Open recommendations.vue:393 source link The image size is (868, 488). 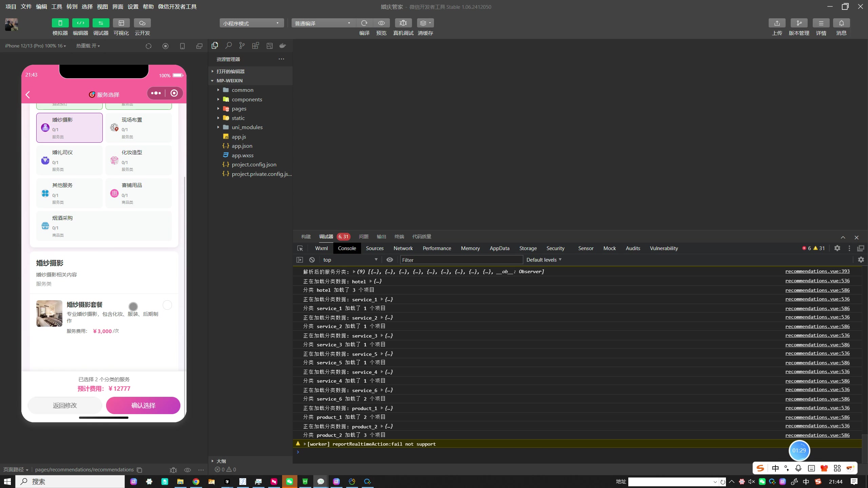(817, 271)
